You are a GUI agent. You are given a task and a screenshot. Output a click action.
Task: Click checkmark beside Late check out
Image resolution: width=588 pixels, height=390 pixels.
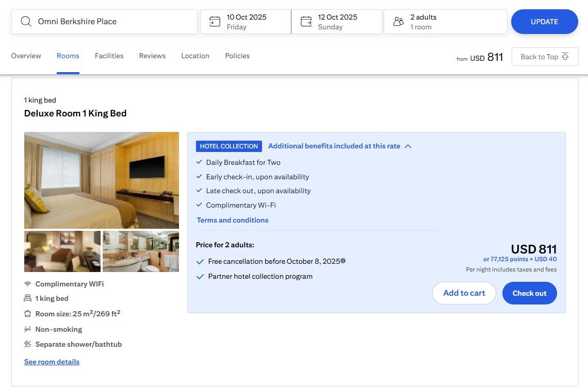coord(199,190)
